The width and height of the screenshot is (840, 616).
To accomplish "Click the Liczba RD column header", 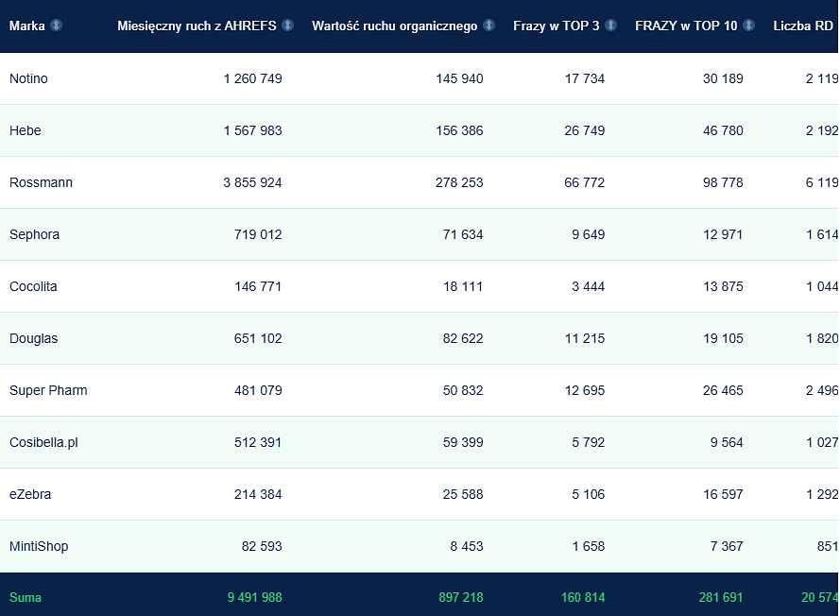I will [803, 26].
